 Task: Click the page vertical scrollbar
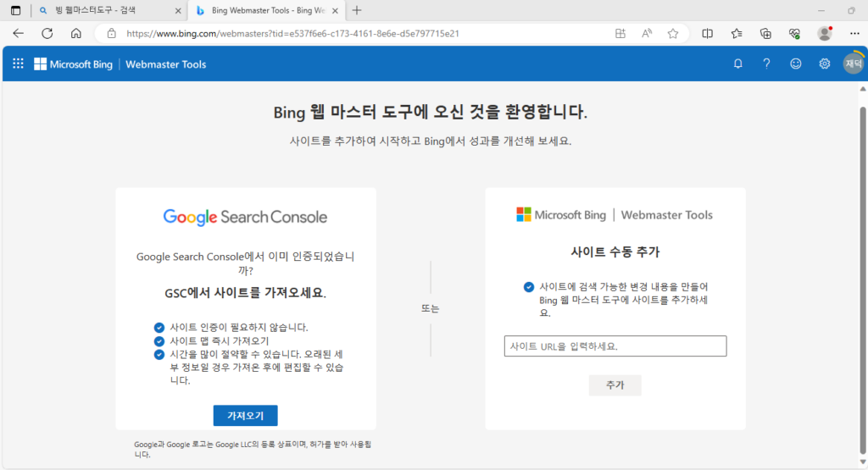tap(862, 275)
